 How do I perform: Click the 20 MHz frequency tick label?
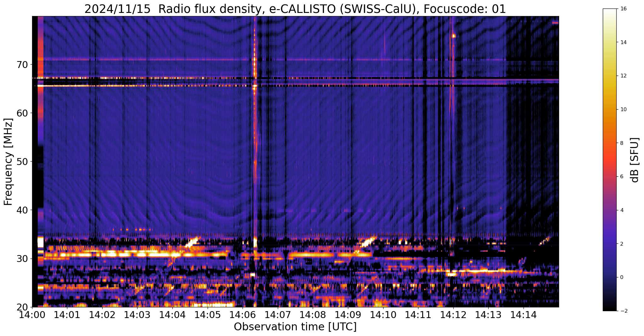[23, 307]
